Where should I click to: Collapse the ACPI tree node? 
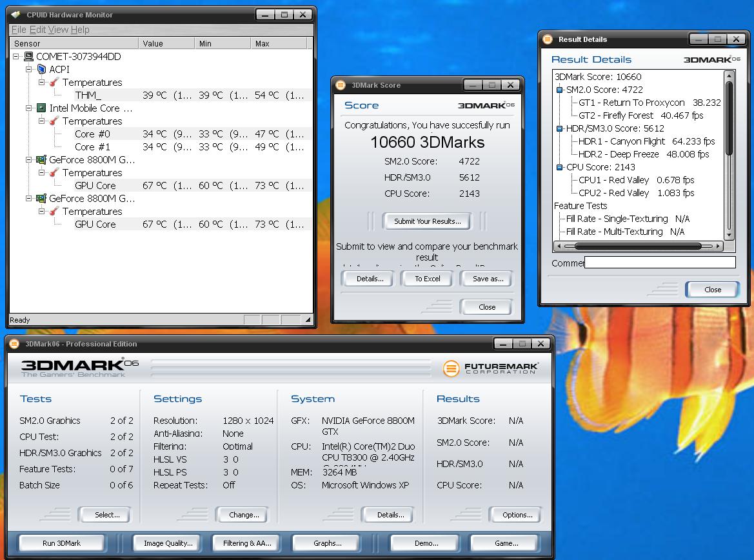[29, 70]
